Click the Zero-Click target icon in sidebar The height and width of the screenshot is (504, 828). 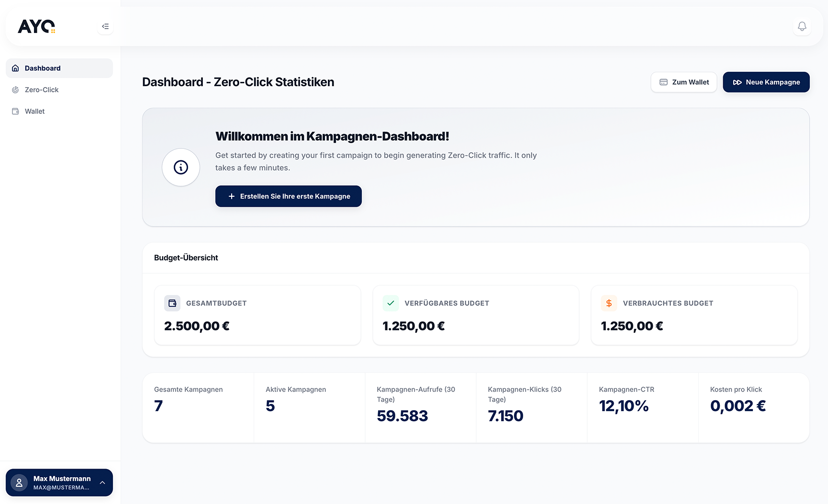(15, 90)
